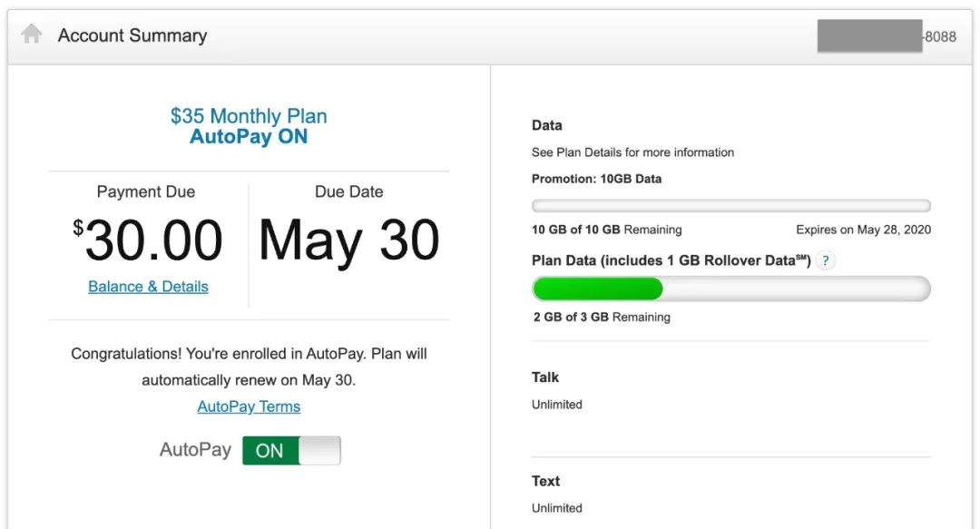Click the $35 Monthly Plan heading

click(x=249, y=115)
